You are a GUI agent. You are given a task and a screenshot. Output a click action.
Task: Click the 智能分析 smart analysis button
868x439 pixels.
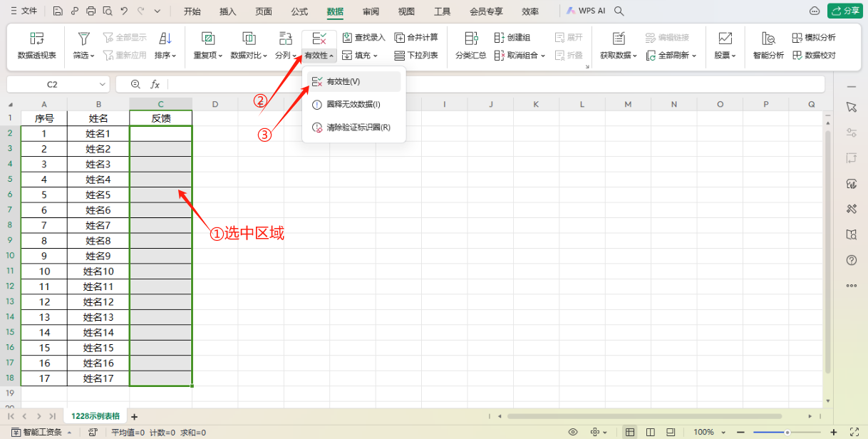pyautogui.click(x=768, y=46)
